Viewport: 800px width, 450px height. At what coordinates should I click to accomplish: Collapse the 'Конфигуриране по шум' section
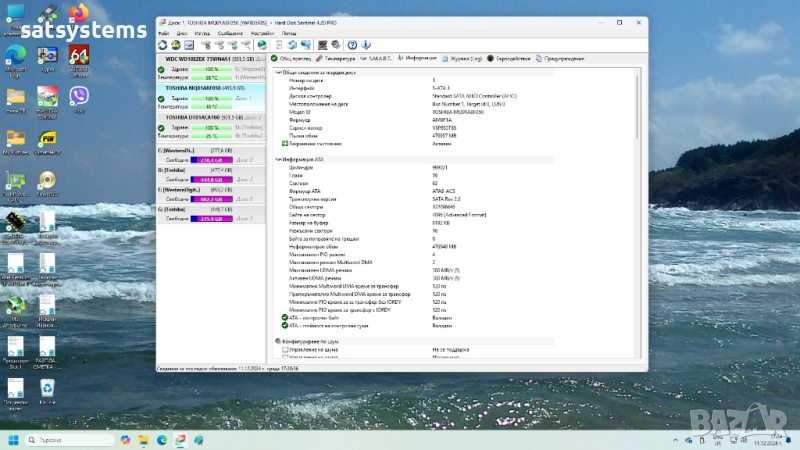277,342
